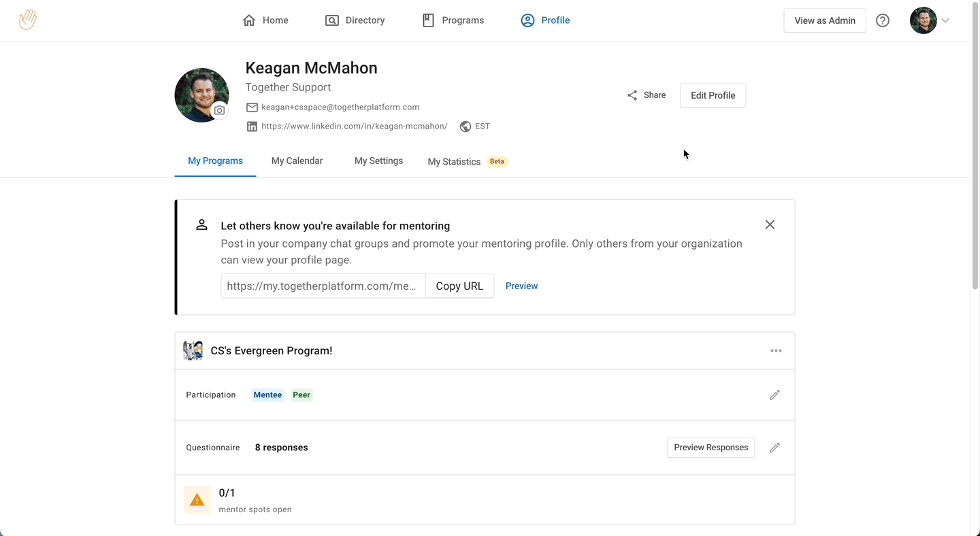Click the EST timezone label
The width and height of the screenshot is (980, 536).
coord(483,127)
